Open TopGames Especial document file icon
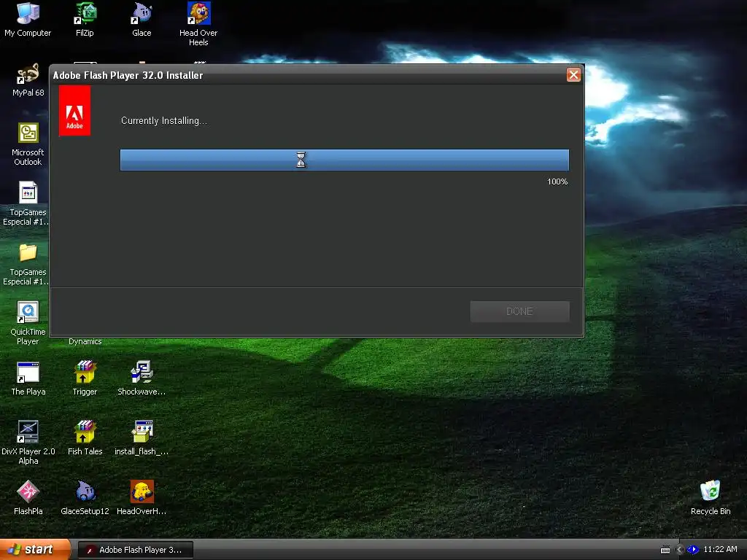The image size is (747, 560). coord(26,204)
